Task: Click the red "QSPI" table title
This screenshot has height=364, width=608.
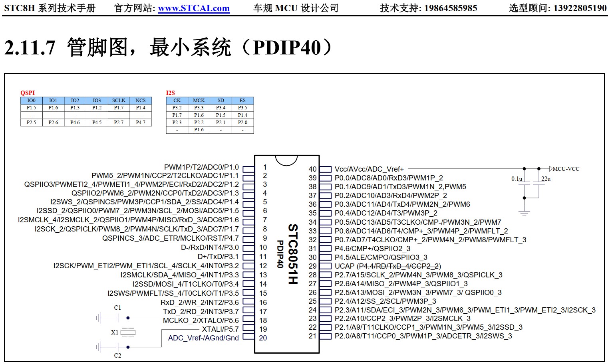Action: coord(28,93)
